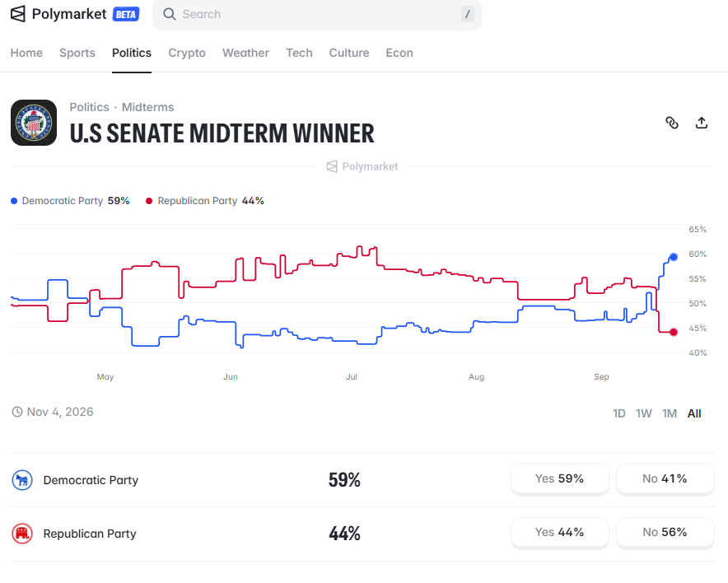The height and width of the screenshot is (583, 728).
Task: Click the search magnifier icon
Action: tap(170, 14)
